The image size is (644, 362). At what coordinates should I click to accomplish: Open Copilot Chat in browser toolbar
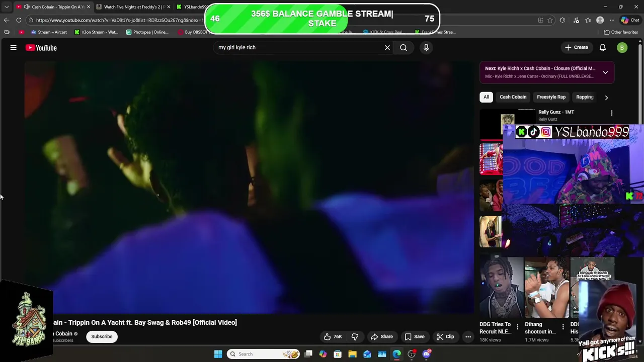(629, 20)
